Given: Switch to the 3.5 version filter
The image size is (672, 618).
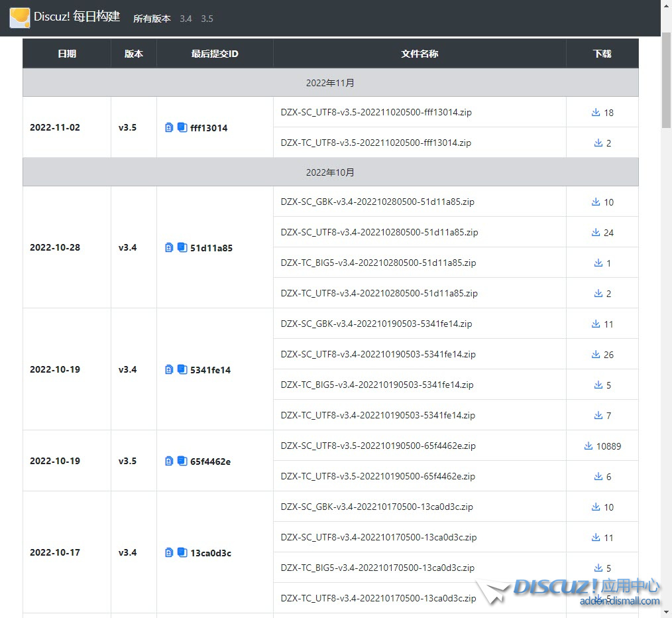Looking at the screenshot, I should click(207, 19).
